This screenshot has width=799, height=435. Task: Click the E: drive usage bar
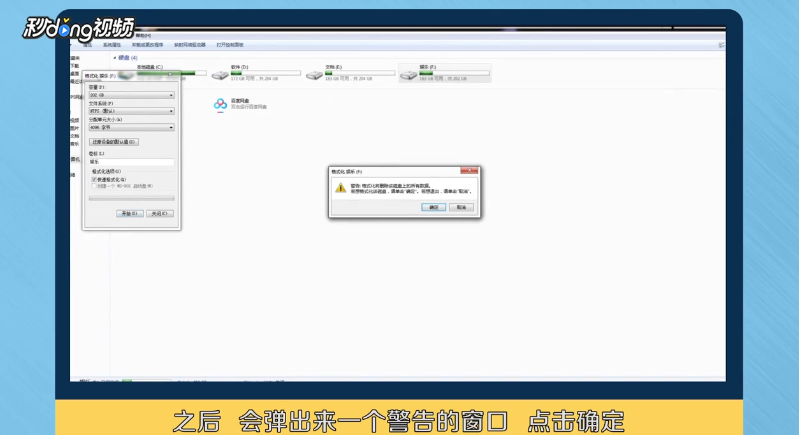click(x=360, y=73)
